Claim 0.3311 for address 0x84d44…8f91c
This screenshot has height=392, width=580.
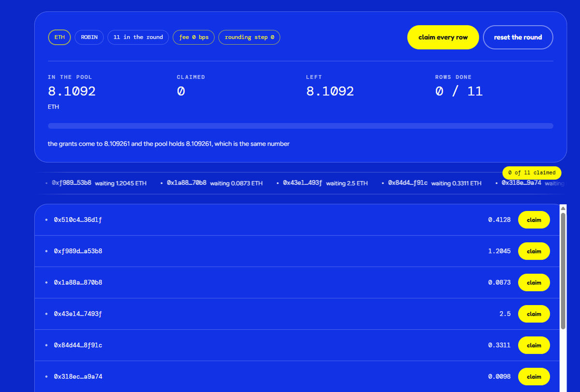(x=534, y=345)
